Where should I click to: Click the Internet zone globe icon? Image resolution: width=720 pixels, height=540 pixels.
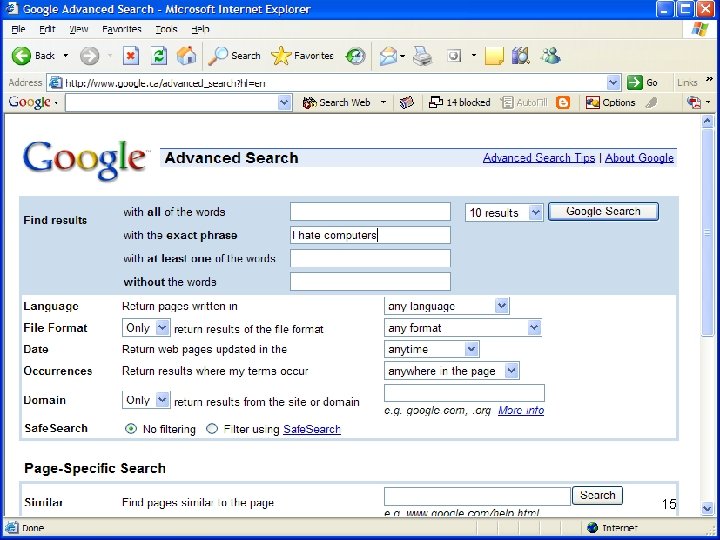coord(593,528)
